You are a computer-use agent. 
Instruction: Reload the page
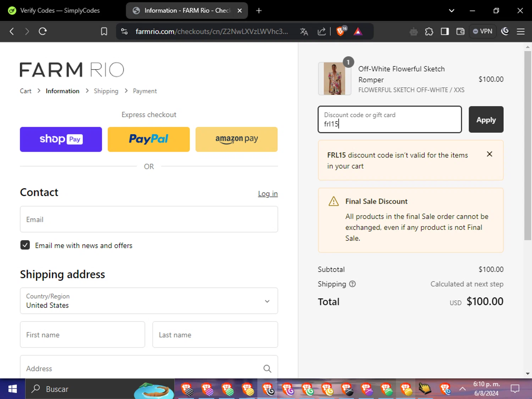pyautogui.click(x=43, y=31)
